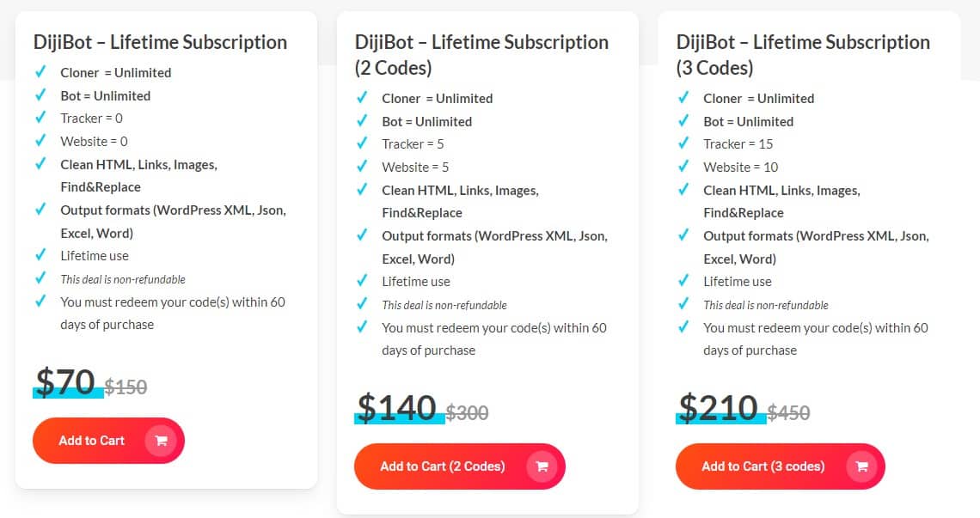Click the cart icon on the $70 Add to Cart button
The width and height of the screenshot is (980, 518).
162,440
